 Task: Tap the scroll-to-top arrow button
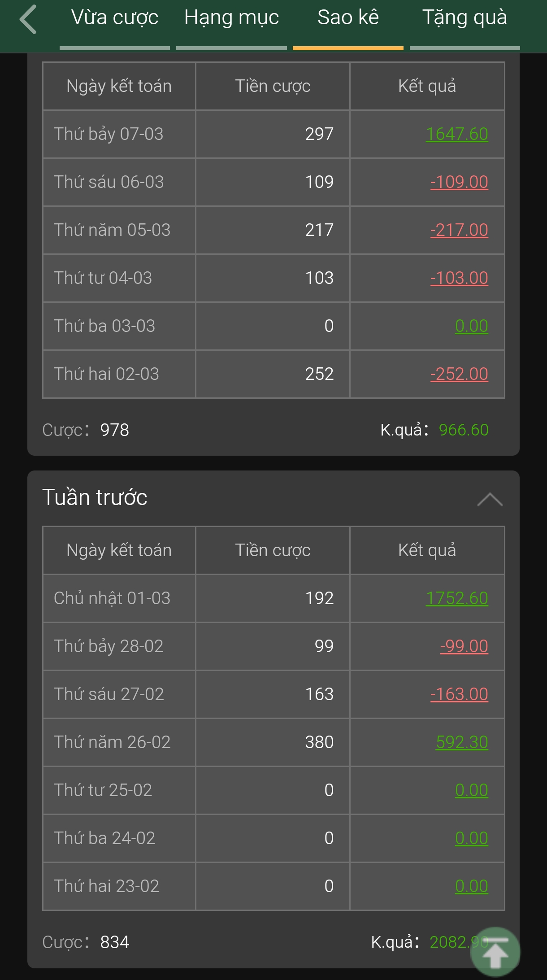(495, 952)
